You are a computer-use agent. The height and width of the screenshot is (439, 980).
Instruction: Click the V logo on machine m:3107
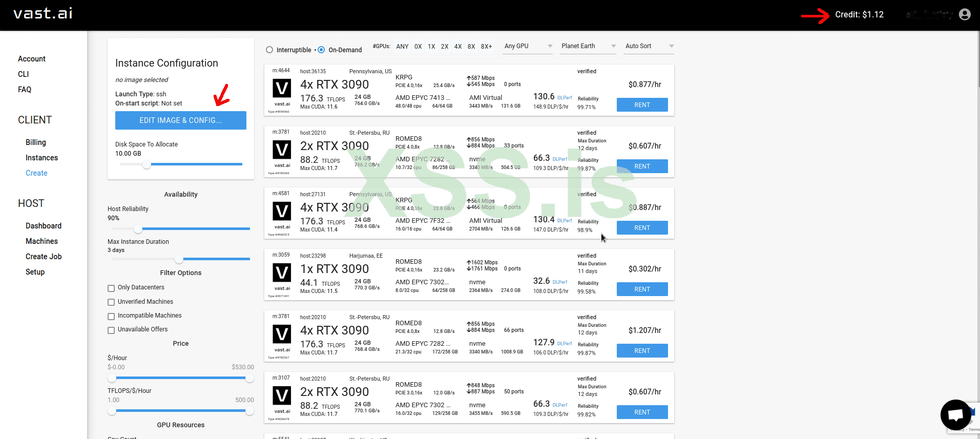pos(282,396)
